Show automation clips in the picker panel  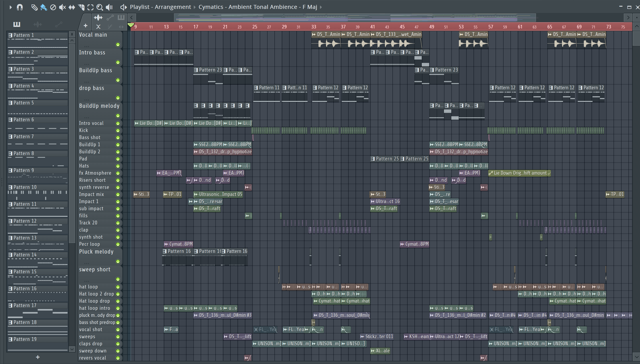click(58, 24)
